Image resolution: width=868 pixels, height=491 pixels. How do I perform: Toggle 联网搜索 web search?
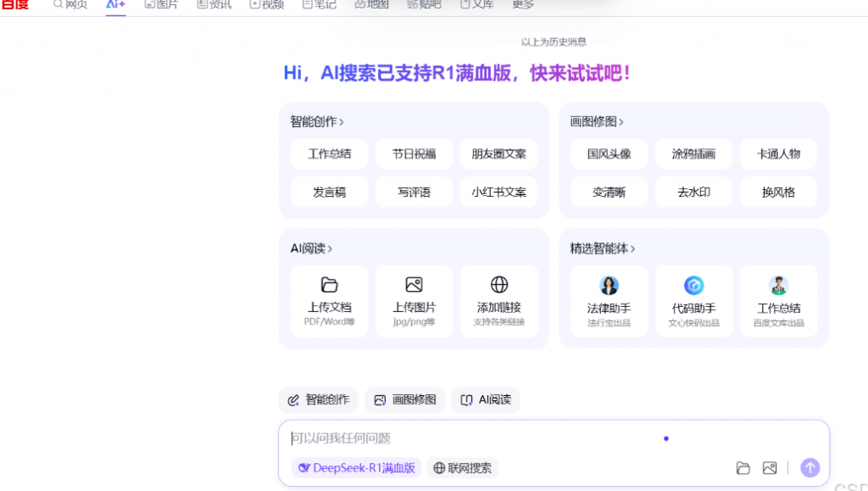[x=462, y=468]
